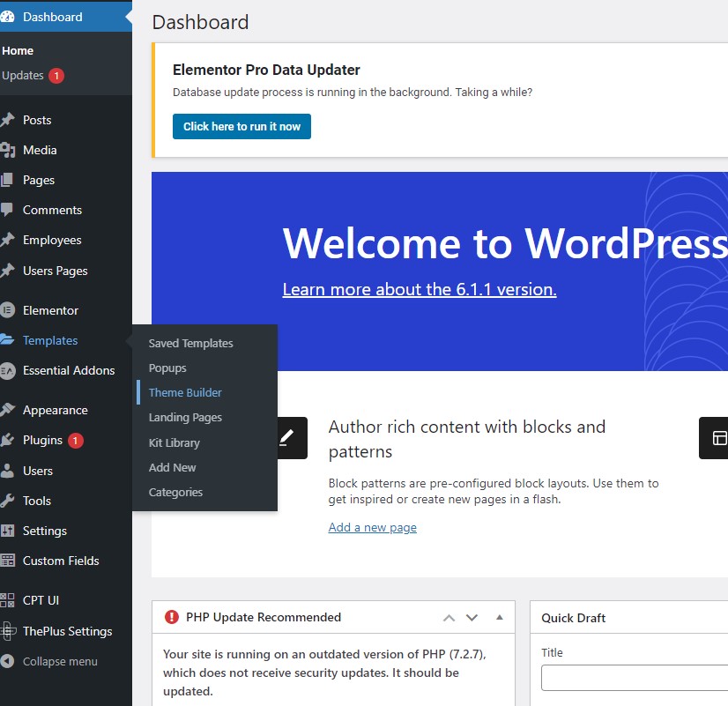Open the Pages menu label
Viewport: 728px width, 706px height.
click(39, 180)
